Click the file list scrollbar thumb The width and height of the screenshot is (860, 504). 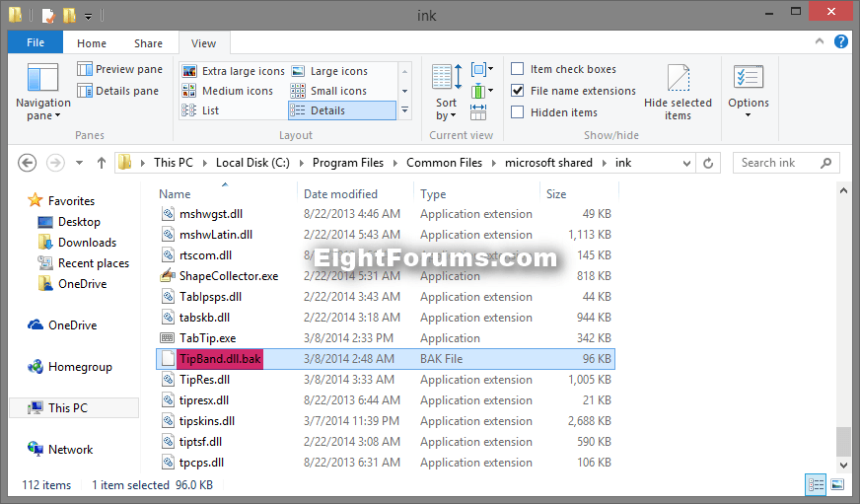[843, 442]
